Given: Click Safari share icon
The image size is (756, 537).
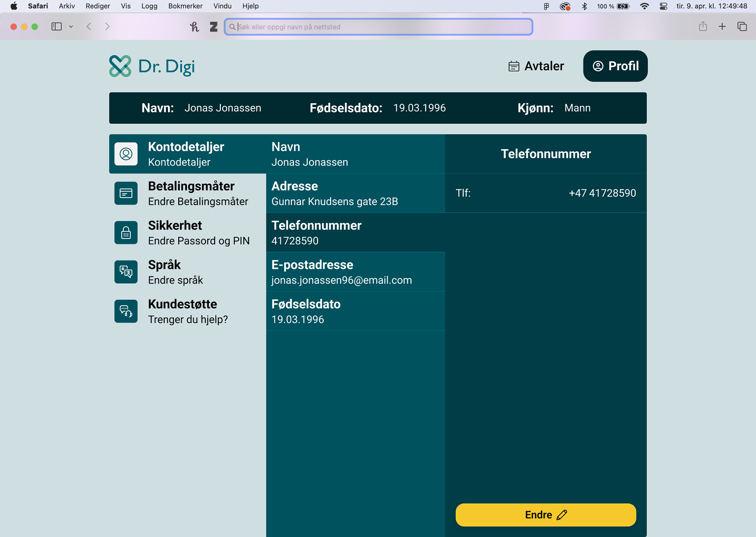Looking at the screenshot, I should (703, 26).
